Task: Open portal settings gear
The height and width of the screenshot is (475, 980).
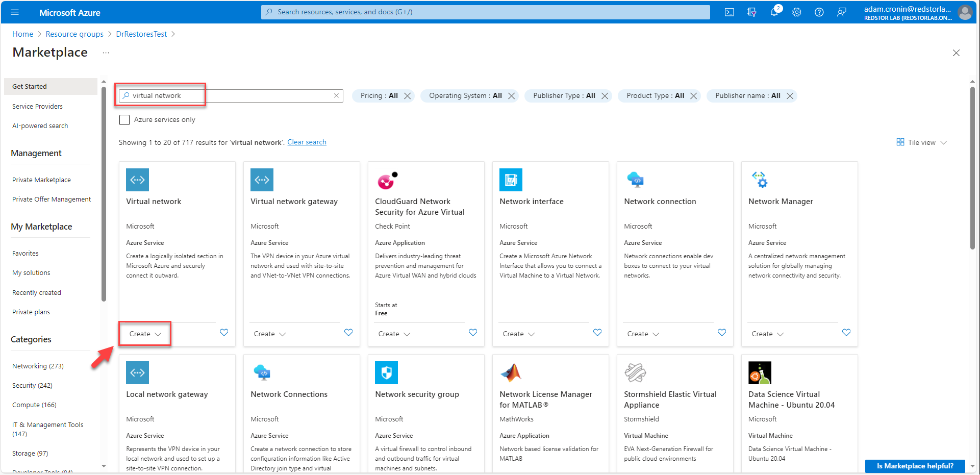Action: click(797, 12)
